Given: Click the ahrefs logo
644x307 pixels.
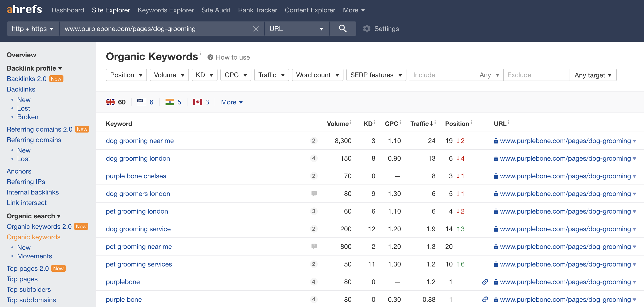Looking at the screenshot, I should point(24,10).
